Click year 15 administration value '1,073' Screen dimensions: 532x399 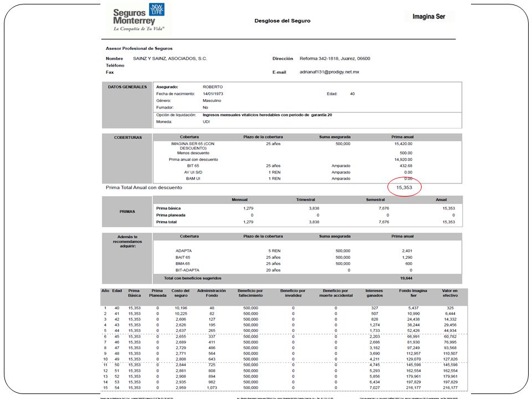click(x=212, y=388)
